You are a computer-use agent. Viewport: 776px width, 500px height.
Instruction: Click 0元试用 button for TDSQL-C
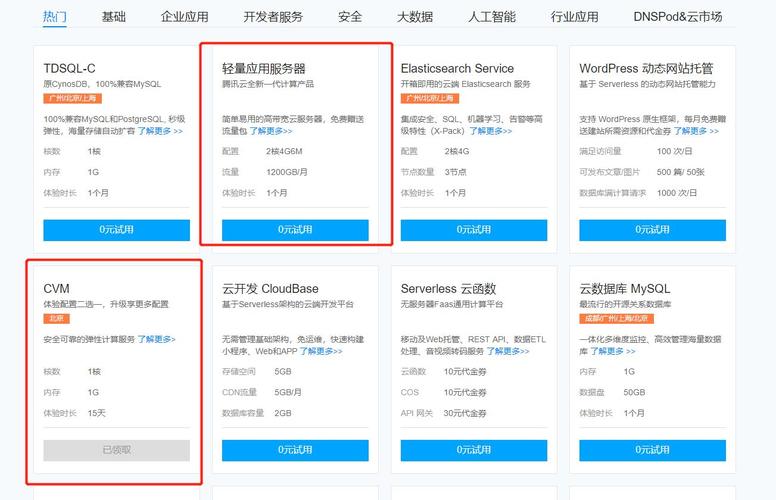pos(116,230)
